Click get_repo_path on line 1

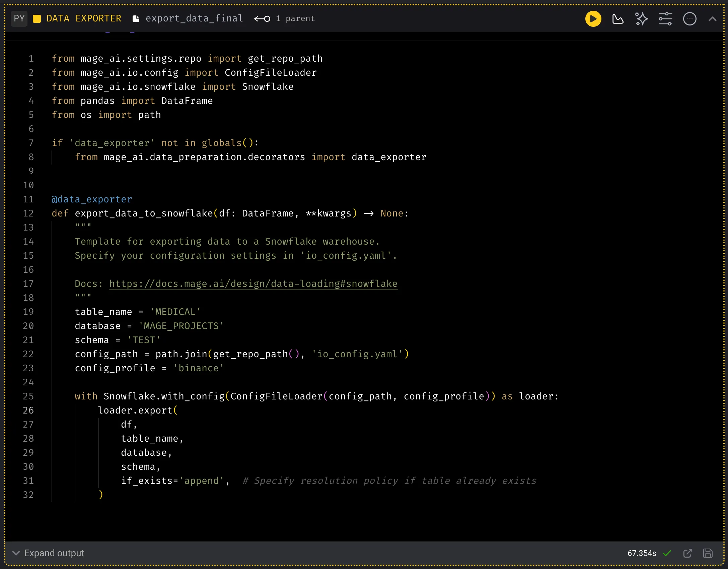click(285, 59)
